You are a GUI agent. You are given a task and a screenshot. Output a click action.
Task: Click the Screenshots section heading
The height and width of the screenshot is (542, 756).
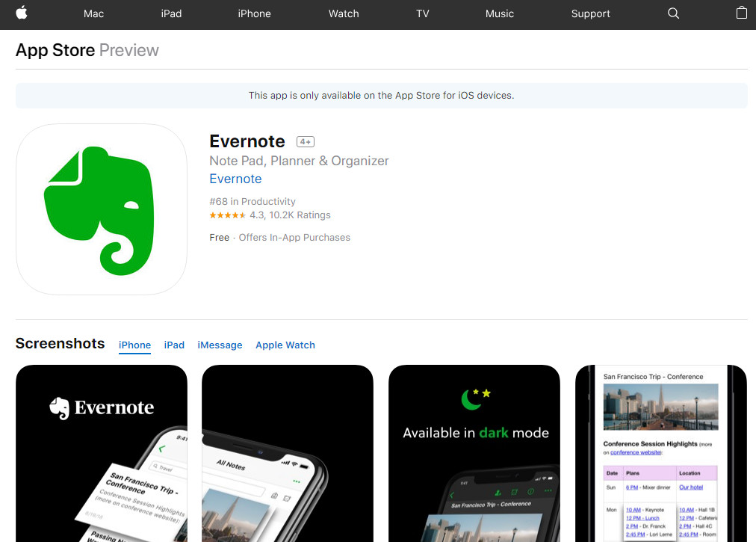(x=61, y=344)
